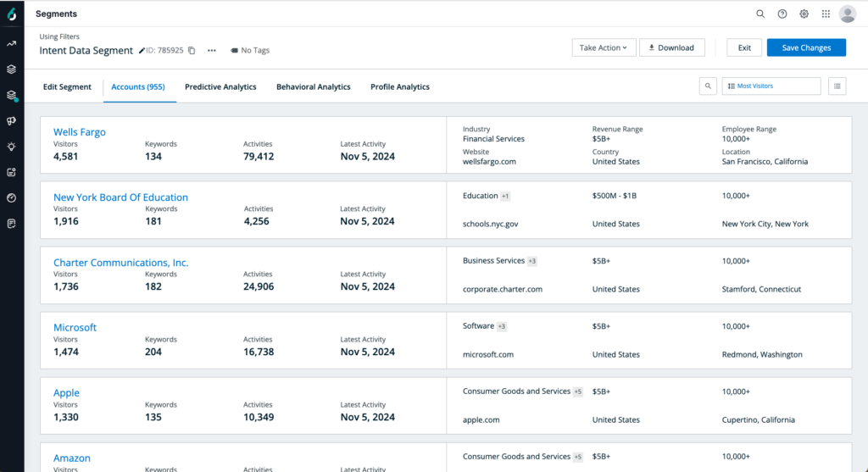This screenshot has height=472, width=868.
Task: Click the 6sense logo icon
Action: tap(12, 14)
